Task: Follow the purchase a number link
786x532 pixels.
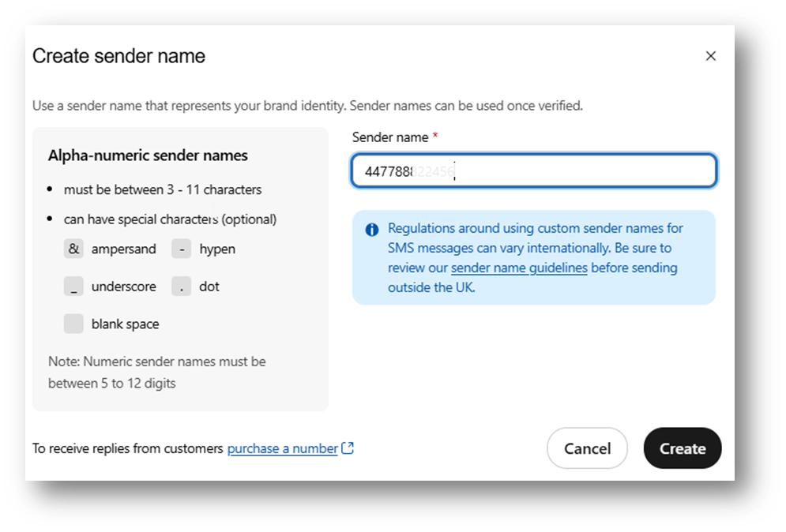Action: click(x=282, y=448)
